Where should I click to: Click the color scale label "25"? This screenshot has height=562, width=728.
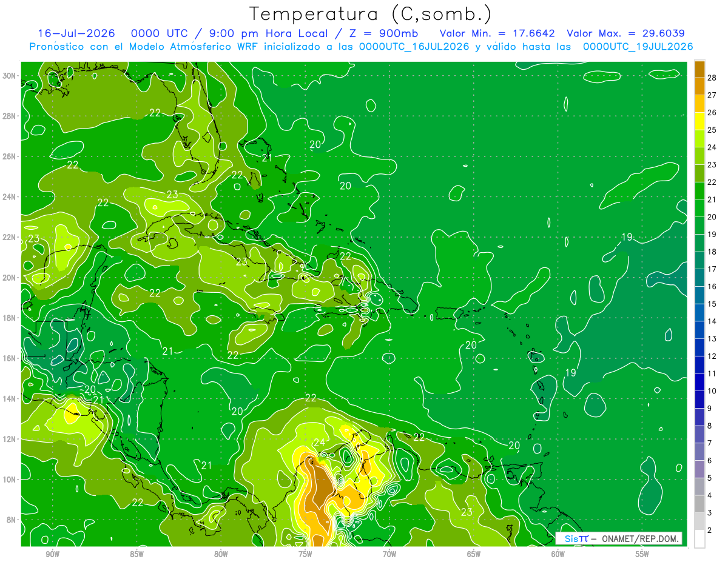click(x=712, y=130)
